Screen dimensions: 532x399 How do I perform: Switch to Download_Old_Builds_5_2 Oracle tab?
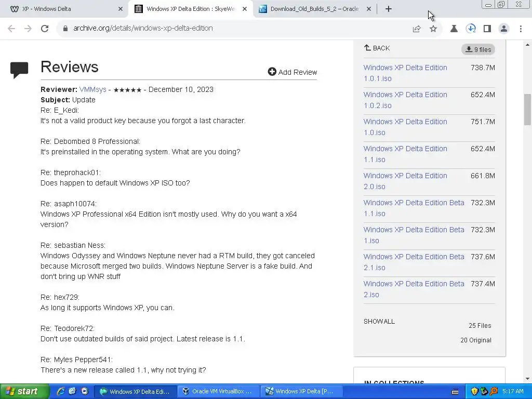(x=314, y=9)
